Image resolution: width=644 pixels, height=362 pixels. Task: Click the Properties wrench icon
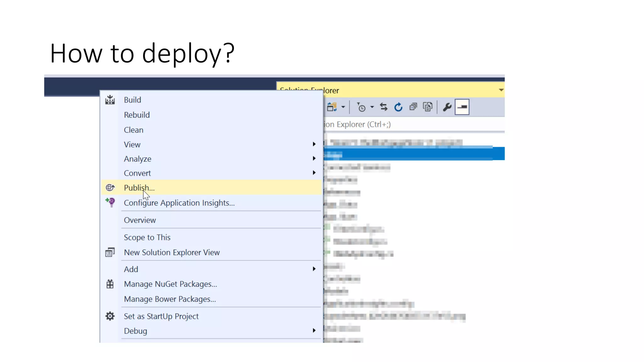coord(447,107)
